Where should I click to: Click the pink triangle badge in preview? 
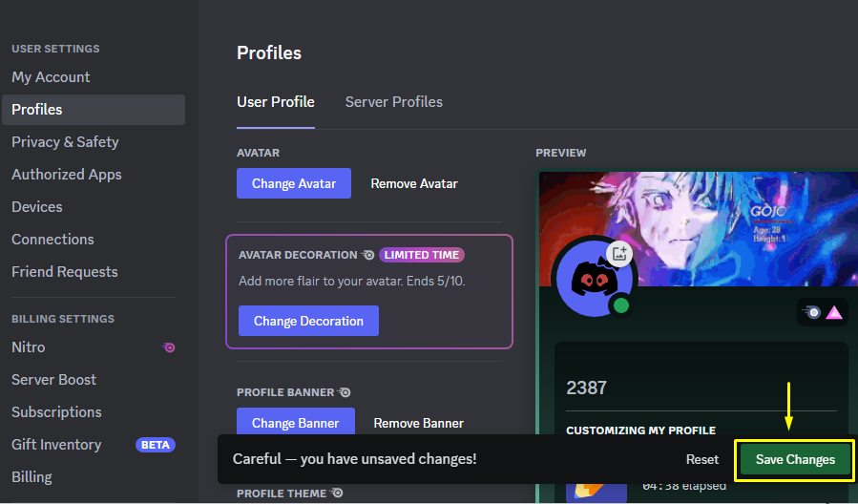click(833, 312)
